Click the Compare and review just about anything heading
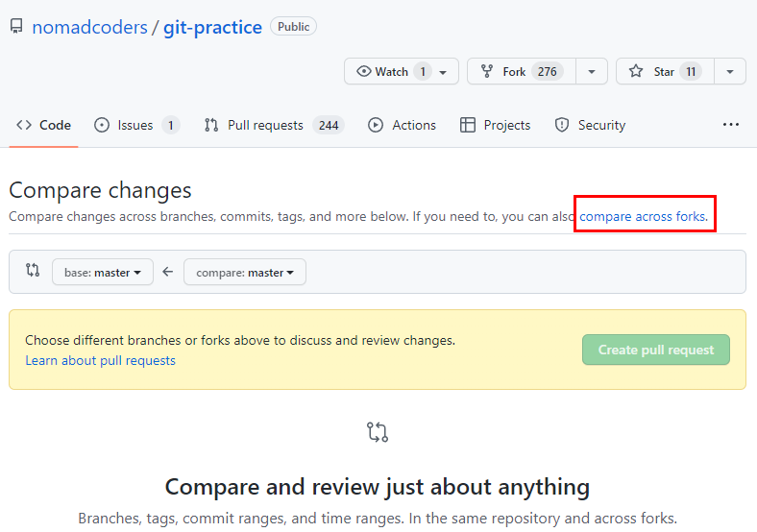This screenshot has height=532, width=757. (377, 487)
